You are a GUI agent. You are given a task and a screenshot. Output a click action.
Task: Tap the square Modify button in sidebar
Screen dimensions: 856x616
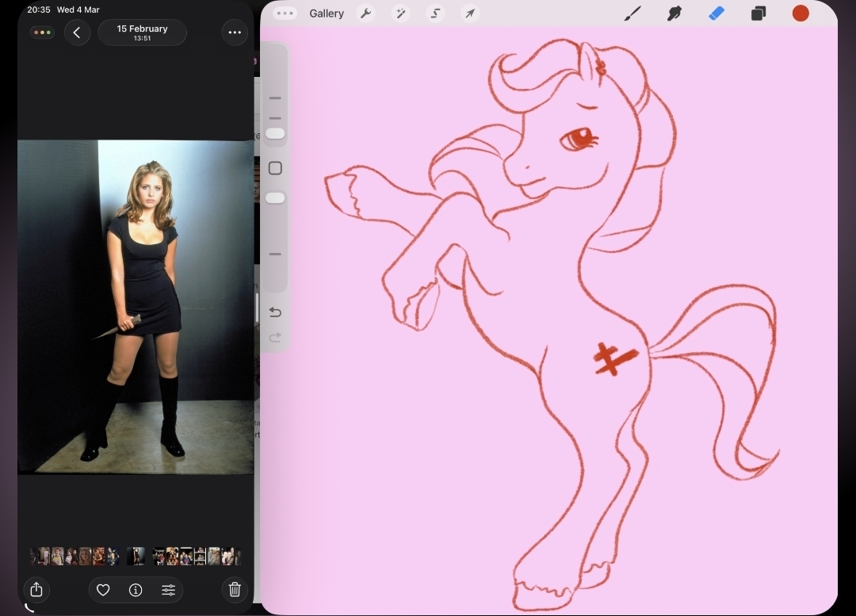(275, 168)
